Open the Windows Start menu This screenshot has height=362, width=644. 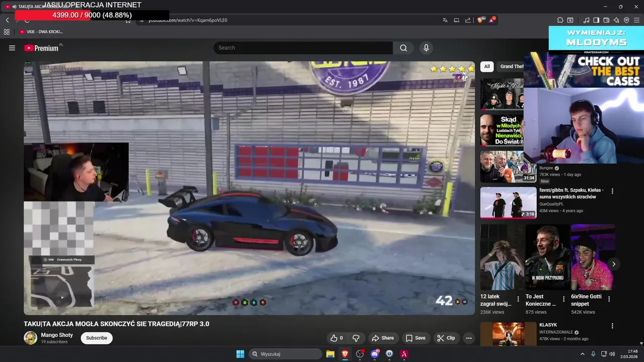pyautogui.click(x=240, y=354)
